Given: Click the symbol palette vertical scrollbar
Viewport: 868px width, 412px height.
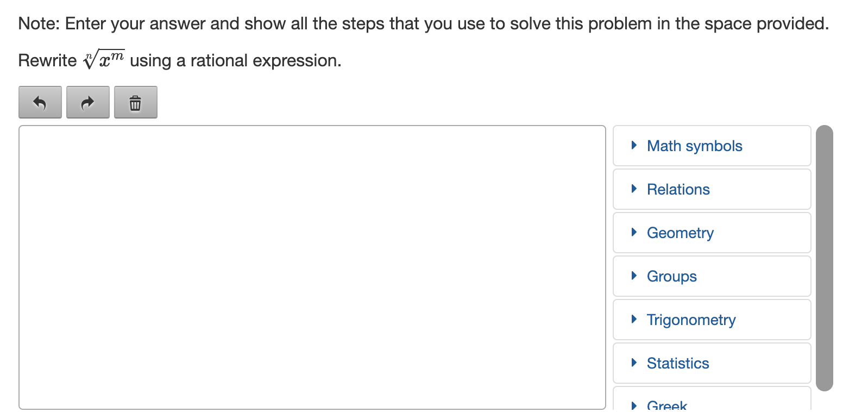Looking at the screenshot, I should [x=825, y=258].
